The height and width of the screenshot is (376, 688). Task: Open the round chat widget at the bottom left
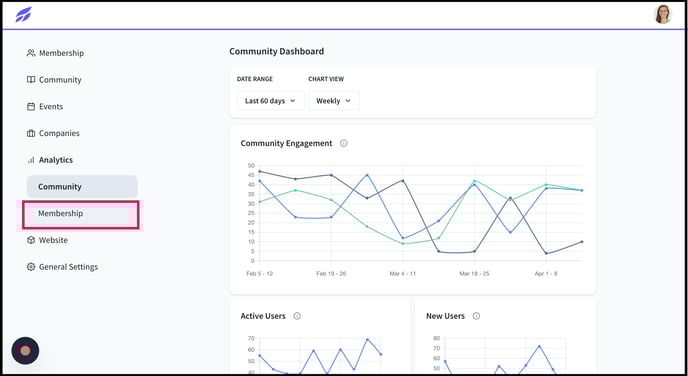25,351
